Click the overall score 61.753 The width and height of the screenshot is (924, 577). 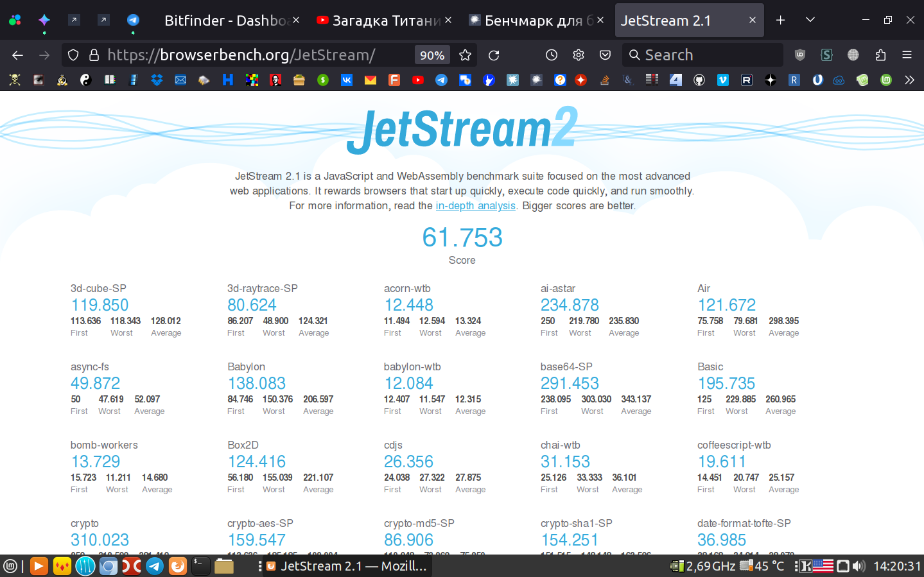coord(462,237)
